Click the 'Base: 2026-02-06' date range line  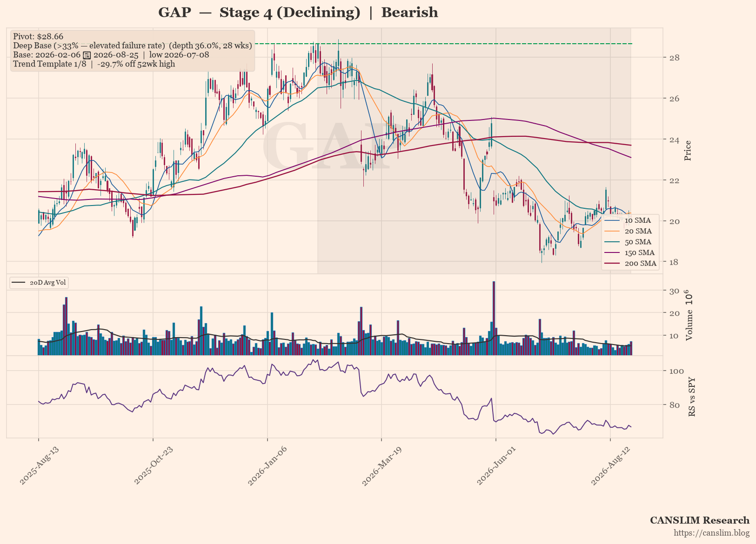[111, 55]
